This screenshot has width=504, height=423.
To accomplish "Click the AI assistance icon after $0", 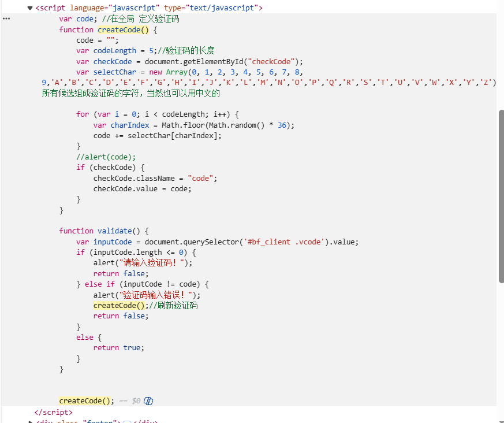I will click(x=148, y=401).
